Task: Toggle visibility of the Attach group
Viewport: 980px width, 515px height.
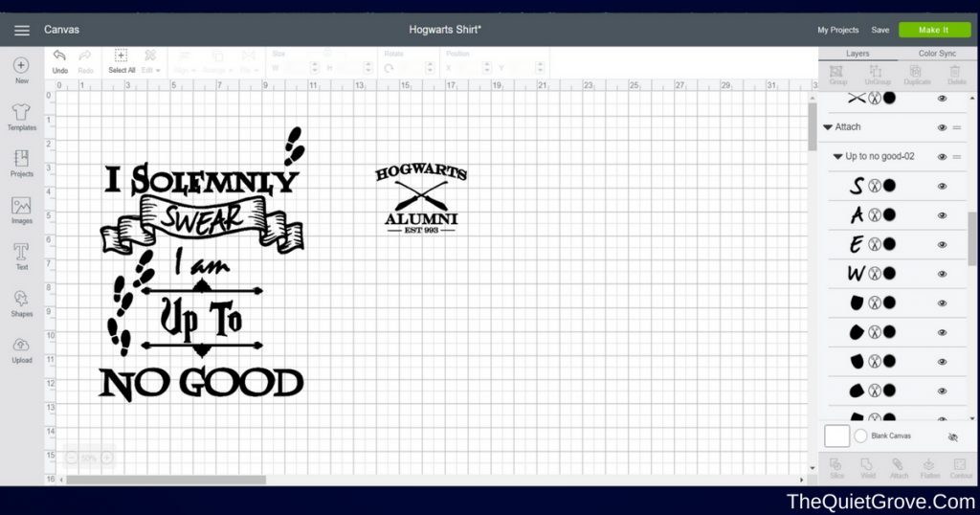Action: [942, 127]
